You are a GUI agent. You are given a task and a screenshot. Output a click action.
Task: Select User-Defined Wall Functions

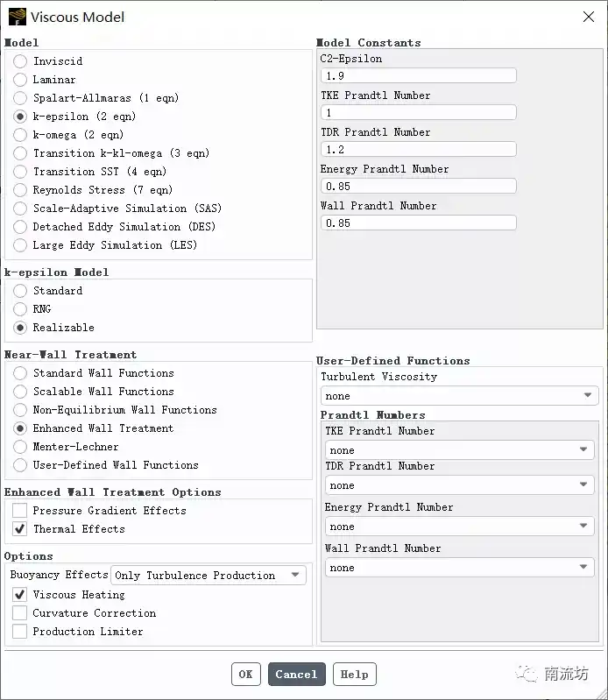pyautogui.click(x=20, y=464)
